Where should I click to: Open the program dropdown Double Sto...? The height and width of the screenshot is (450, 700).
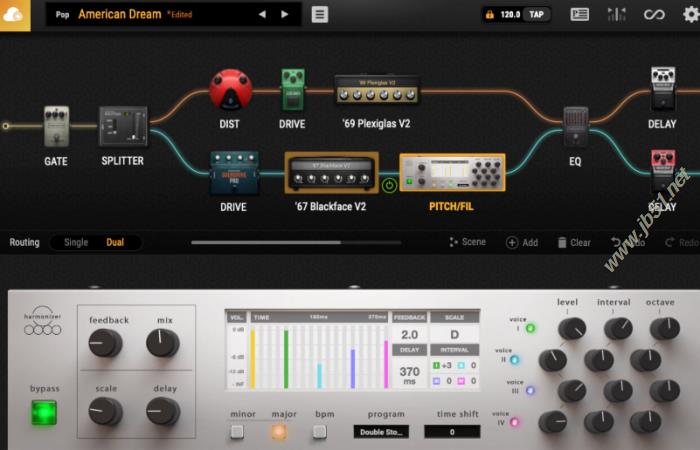coord(381,432)
